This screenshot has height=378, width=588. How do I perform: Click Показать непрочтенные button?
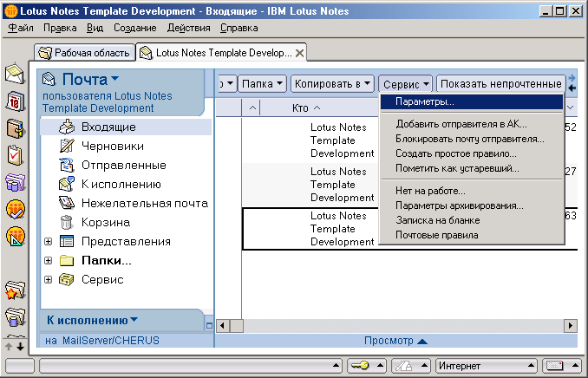coord(500,83)
